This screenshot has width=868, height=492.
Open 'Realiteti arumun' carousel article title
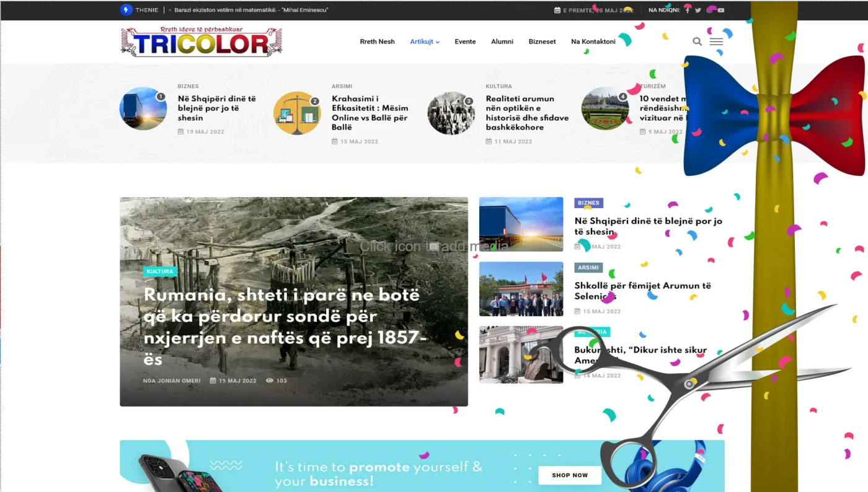[527, 113]
